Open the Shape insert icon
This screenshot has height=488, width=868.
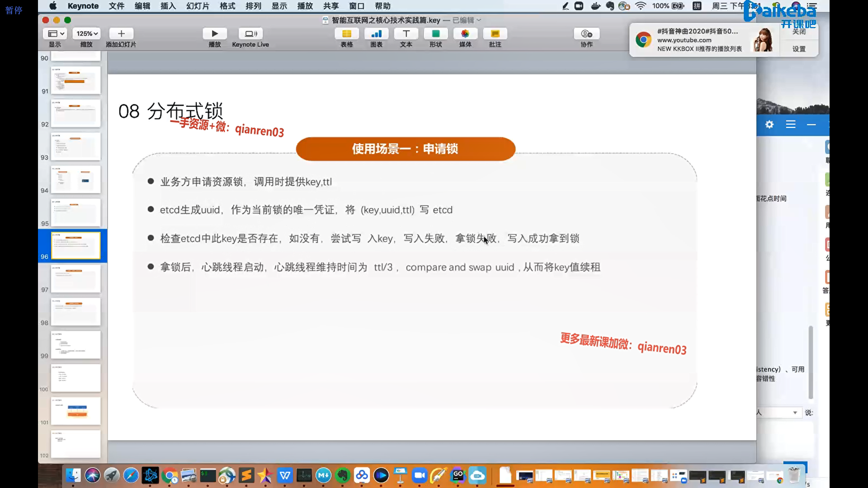435,34
